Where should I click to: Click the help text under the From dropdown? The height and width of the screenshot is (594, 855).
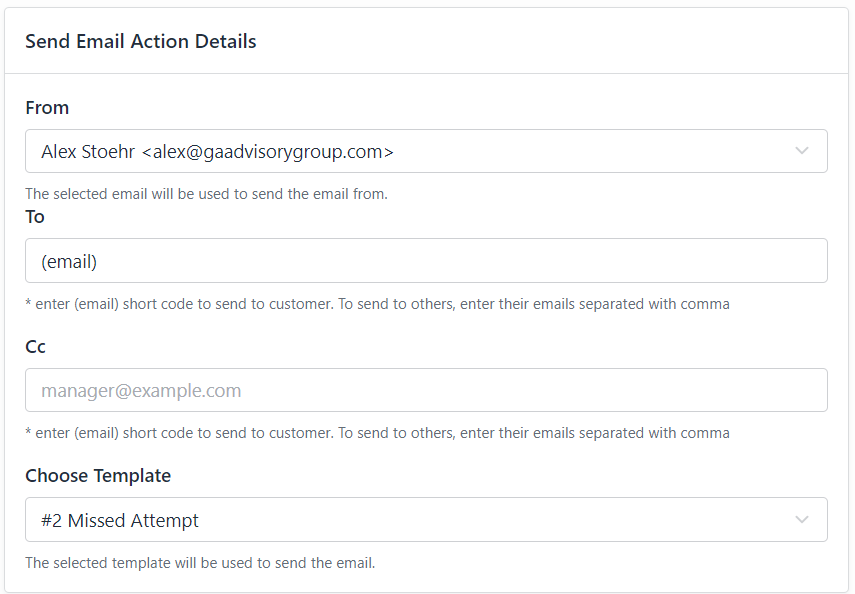(207, 194)
